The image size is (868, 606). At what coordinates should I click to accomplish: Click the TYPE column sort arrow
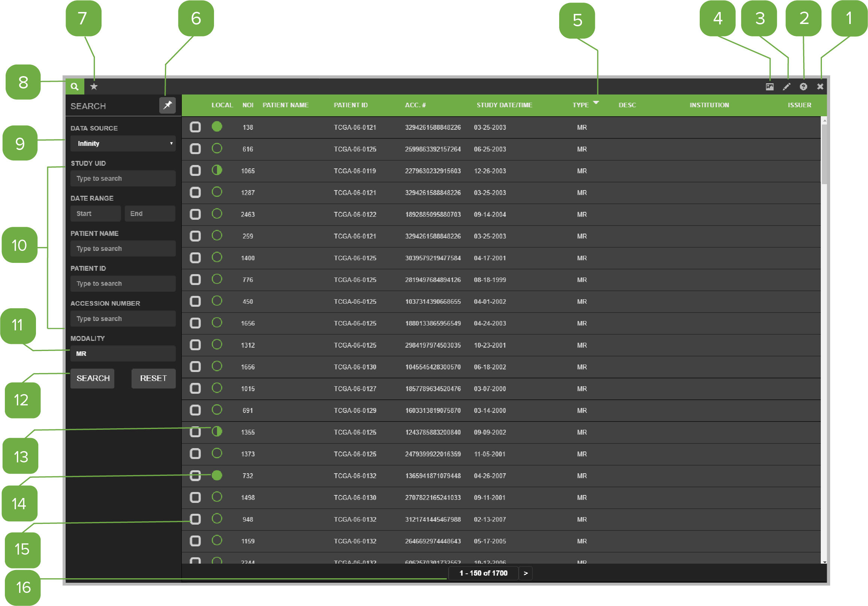pyautogui.click(x=597, y=102)
